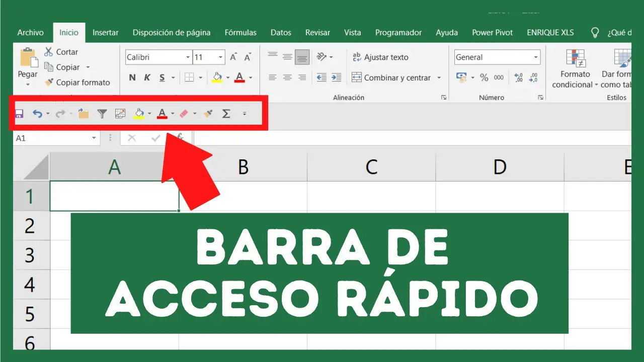Click Copiar formato in the ribbon clipboard group
Image resolution: width=644 pixels, height=362 pixels.
(x=77, y=82)
